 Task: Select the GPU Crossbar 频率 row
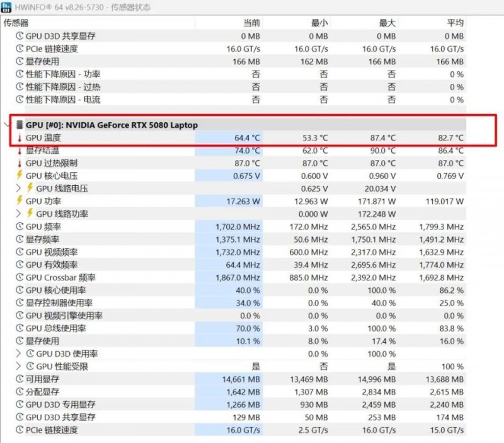(61, 277)
